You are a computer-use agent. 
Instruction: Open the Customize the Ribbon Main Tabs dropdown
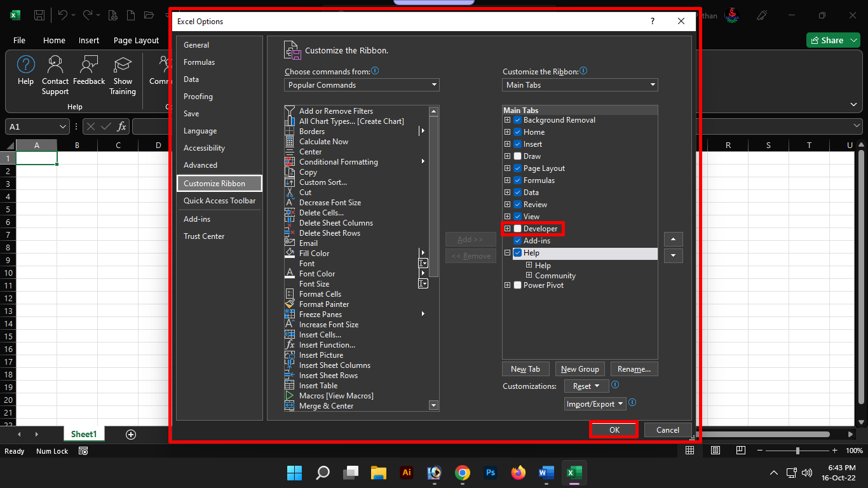coord(580,85)
